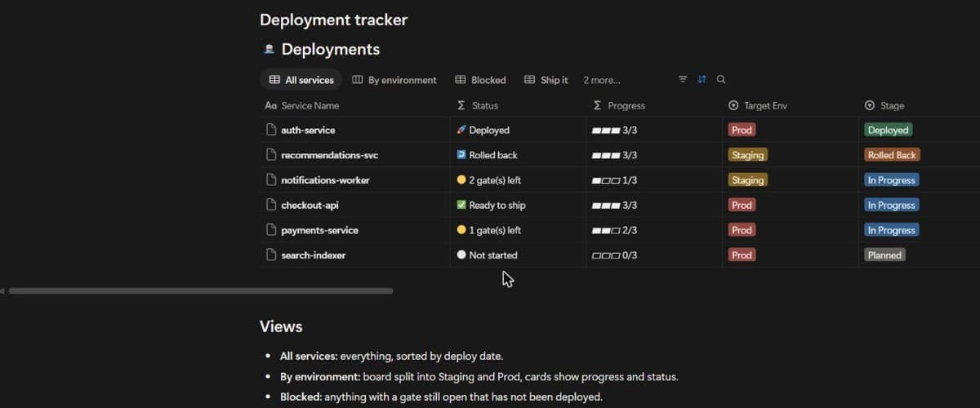Click the horizontal scrollbar under the table

click(201, 290)
